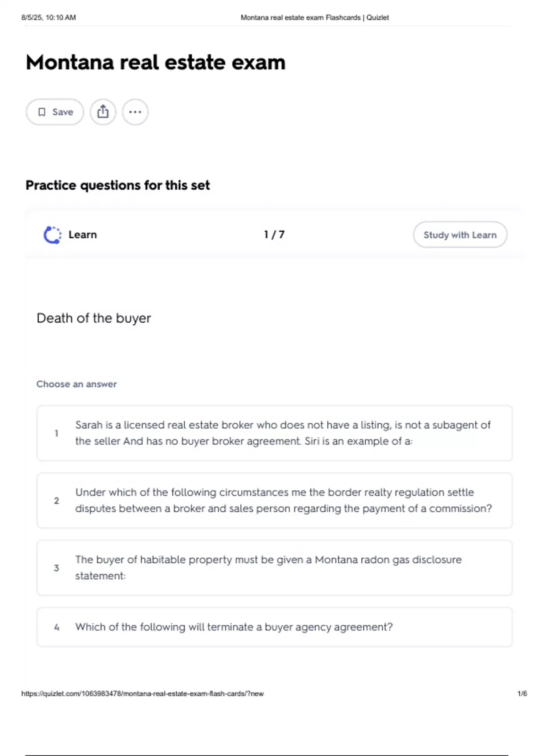Viewport: 534px width, 756px height.
Task: Click the number 4 answer marker
Action: click(x=57, y=627)
